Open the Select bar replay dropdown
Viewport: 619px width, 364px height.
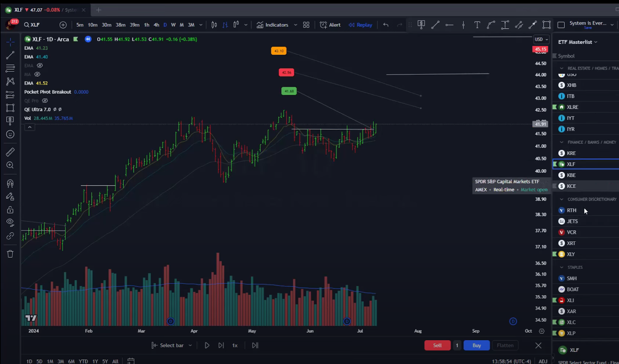tap(172, 345)
